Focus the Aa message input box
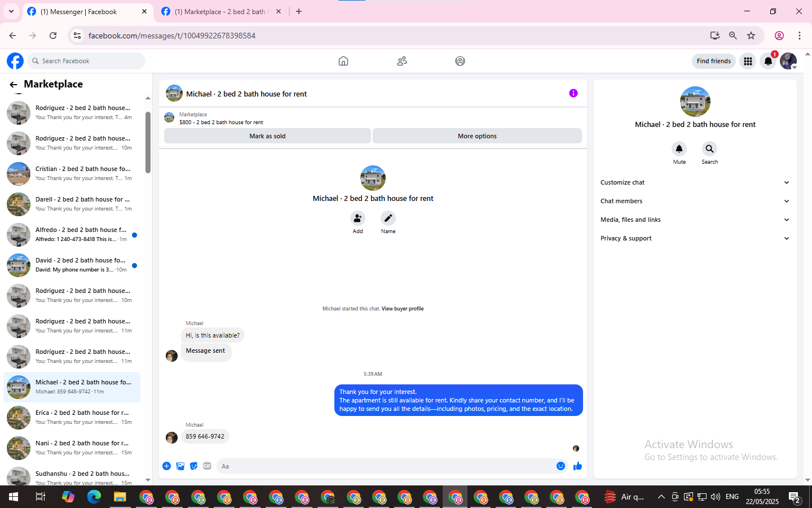 [383, 466]
